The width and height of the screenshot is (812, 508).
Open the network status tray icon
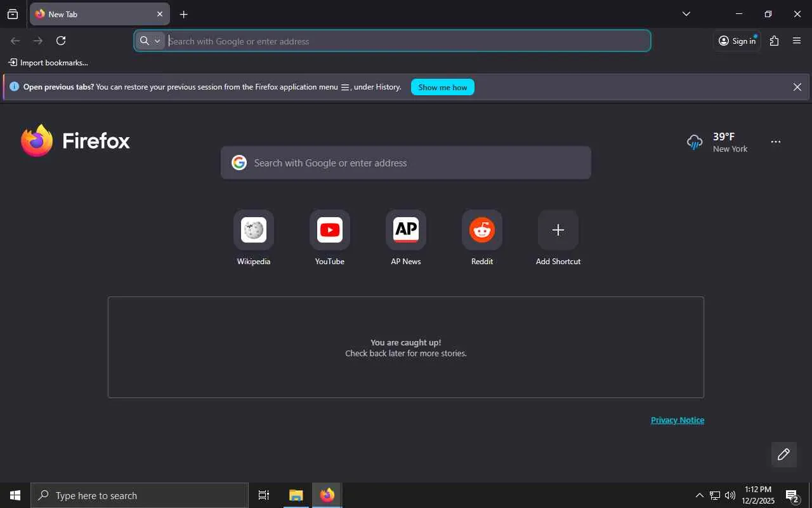[x=715, y=496]
